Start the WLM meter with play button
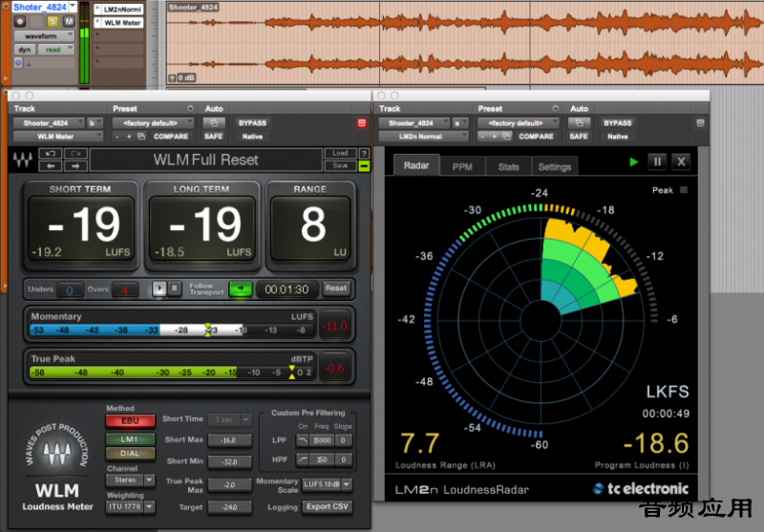The width and height of the screenshot is (764, 532). pos(159,288)
